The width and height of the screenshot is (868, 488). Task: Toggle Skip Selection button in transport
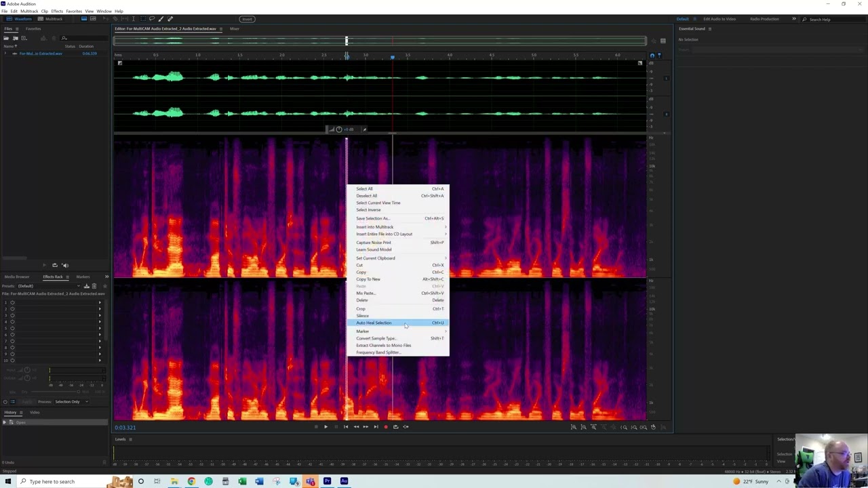406,427
